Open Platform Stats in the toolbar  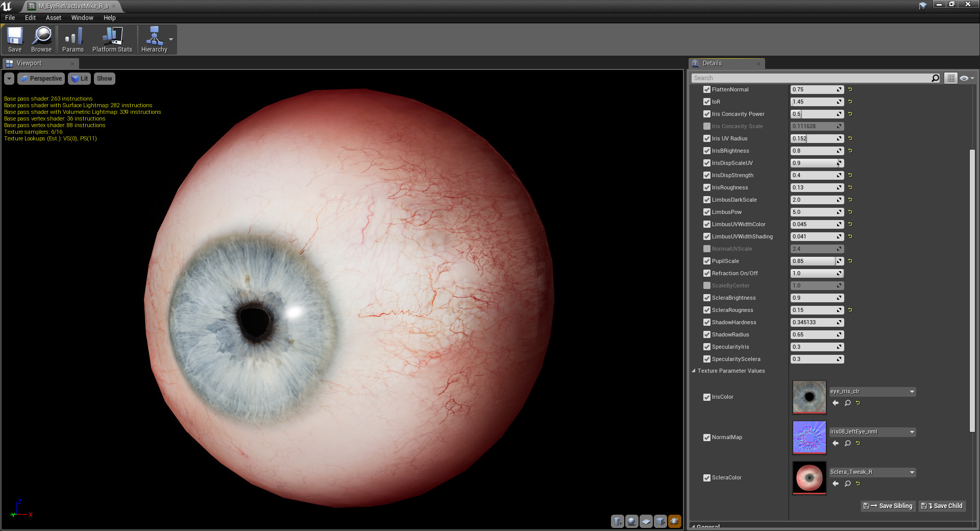[112, 39]
